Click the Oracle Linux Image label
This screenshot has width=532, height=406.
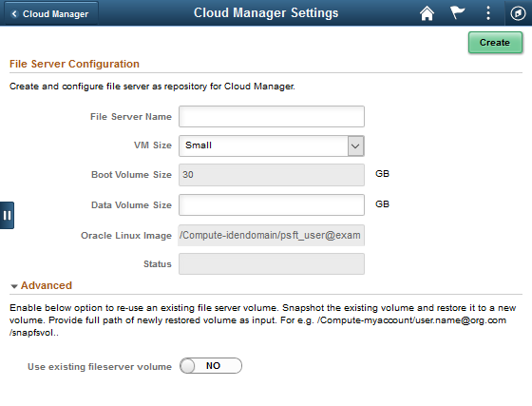coord(126,236)
